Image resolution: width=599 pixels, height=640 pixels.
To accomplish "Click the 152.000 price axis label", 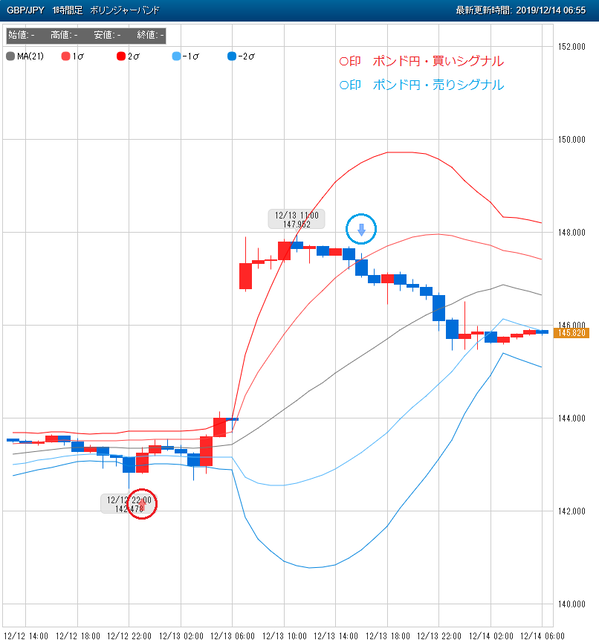I will pos(571,47).
